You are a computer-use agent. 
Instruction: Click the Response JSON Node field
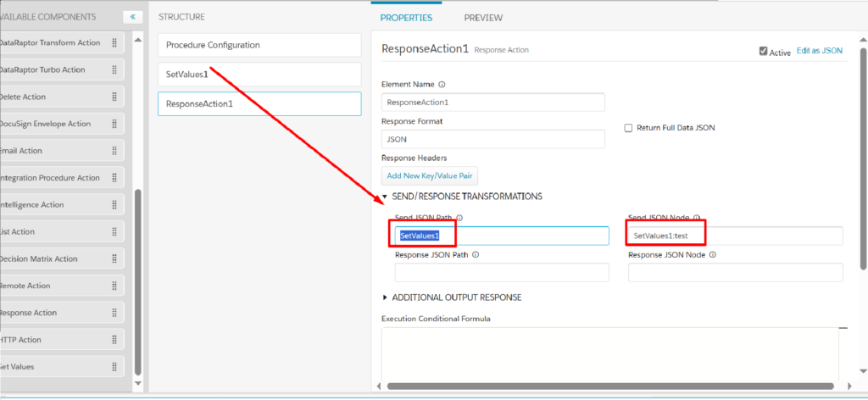[736, 272]
